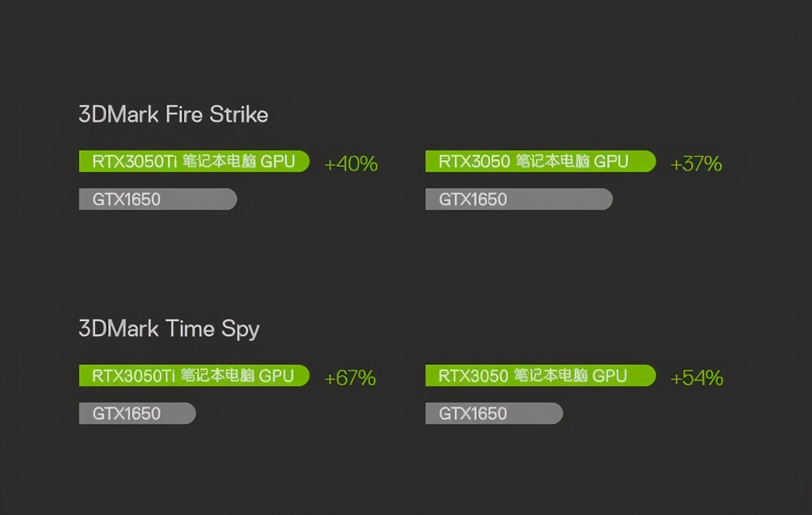This screenshot has width=812, height=515.
Task: Click the +67% performance label
Action: (x=350, y=379)
